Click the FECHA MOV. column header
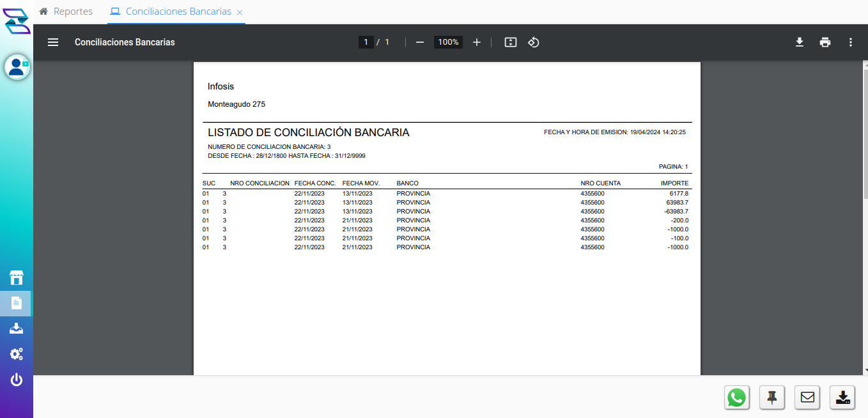The height and width of the screenshot is (418, 868). (x=361, y=183)
